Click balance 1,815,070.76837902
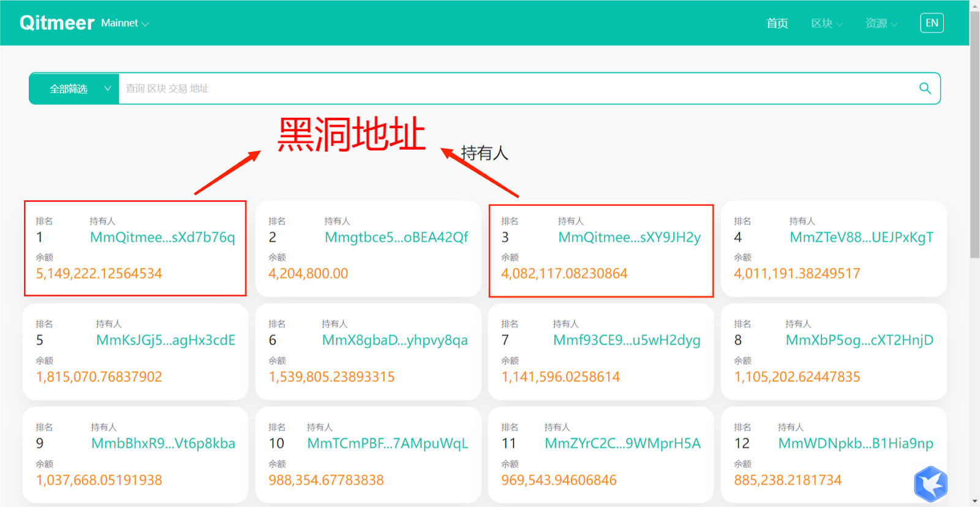The height and width of the screenshot is (507, 980). (x=99, y=376)
